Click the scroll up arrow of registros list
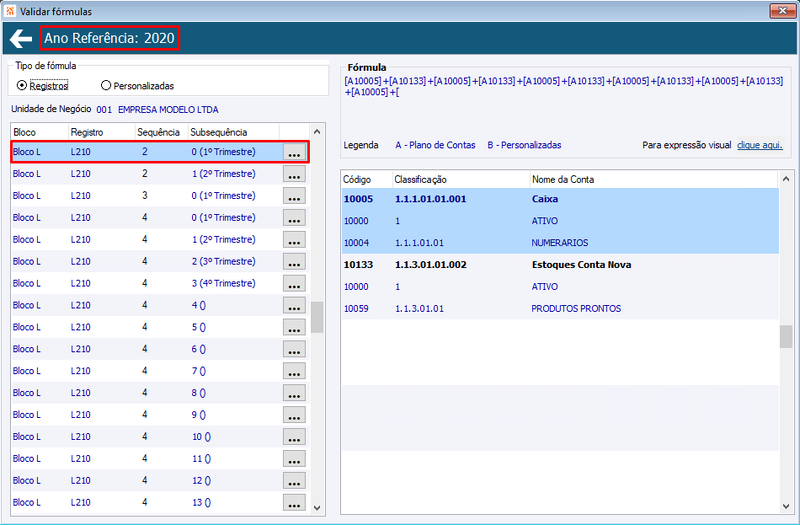Viewport: 800px width, 525px height. pos(317,132)
